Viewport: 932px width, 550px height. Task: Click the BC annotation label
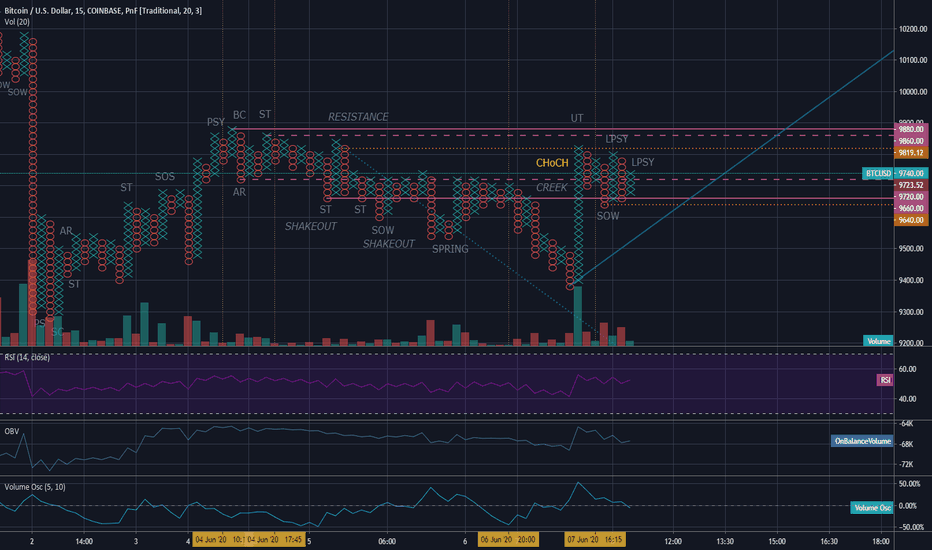click(x=240, y=115)
